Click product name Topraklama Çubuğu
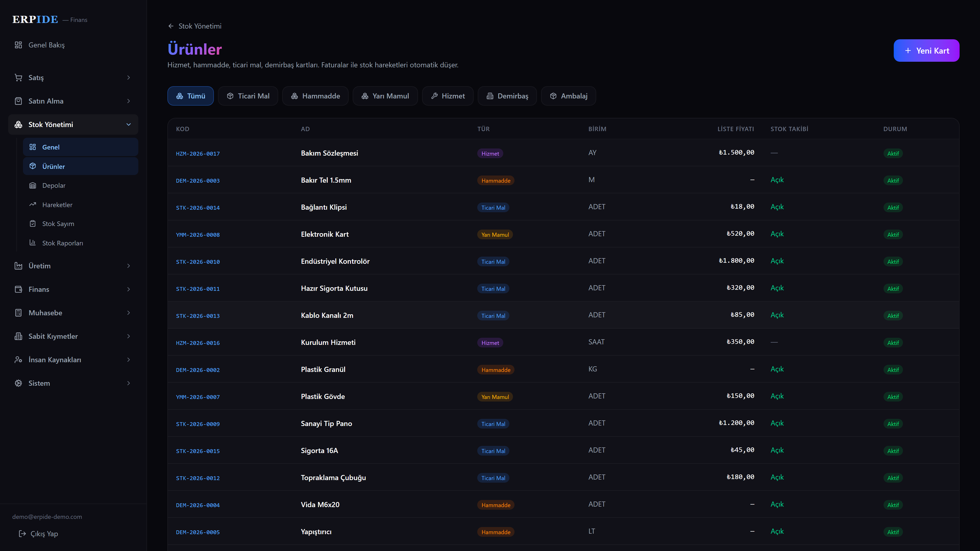 [333, 478]
